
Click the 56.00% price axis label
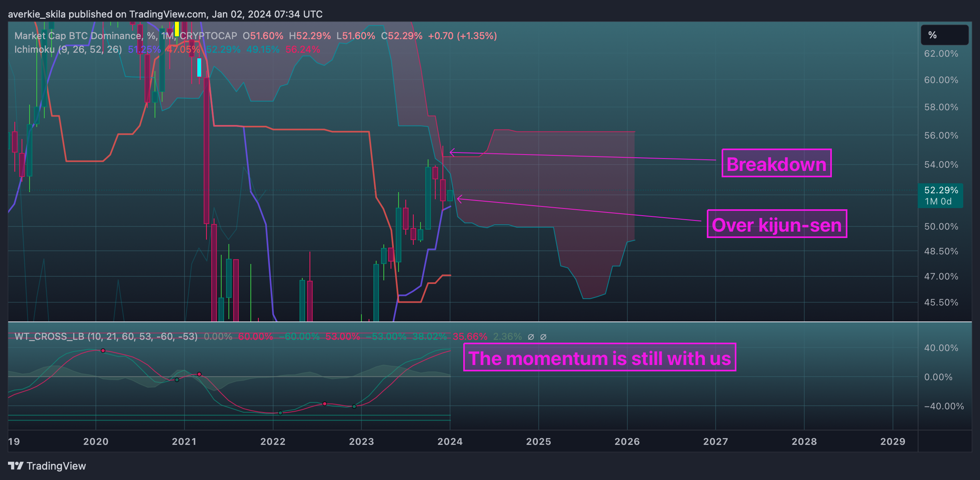tap(941, 135)
